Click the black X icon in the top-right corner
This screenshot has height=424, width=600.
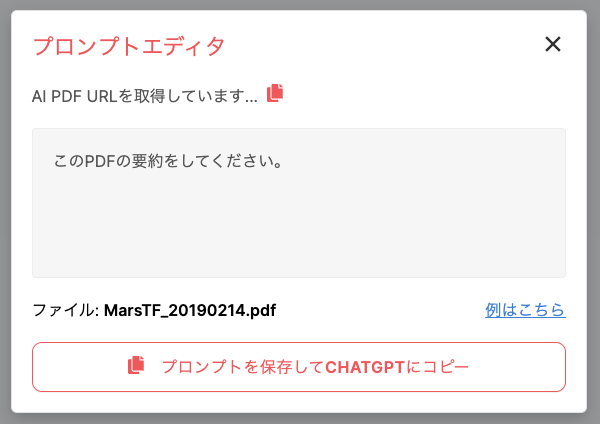(x=553, y=44)
